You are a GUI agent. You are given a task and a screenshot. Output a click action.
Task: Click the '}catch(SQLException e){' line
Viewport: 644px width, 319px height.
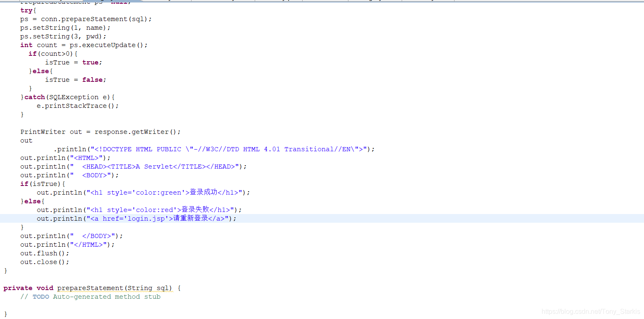point(67,97)
